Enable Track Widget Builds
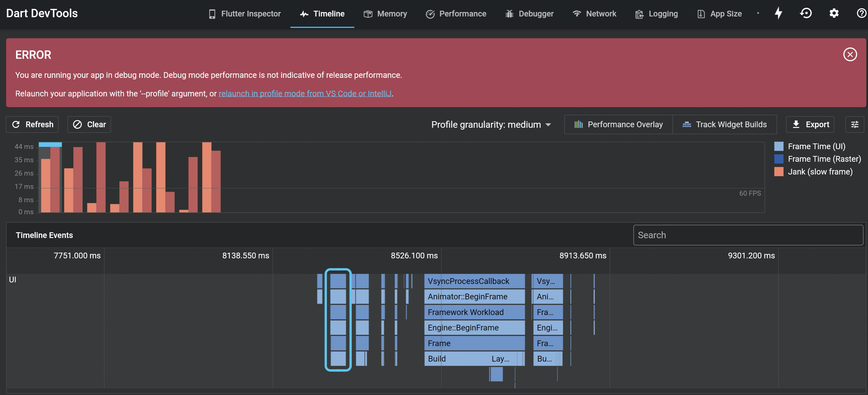The image size is (868, 395). 725,124
